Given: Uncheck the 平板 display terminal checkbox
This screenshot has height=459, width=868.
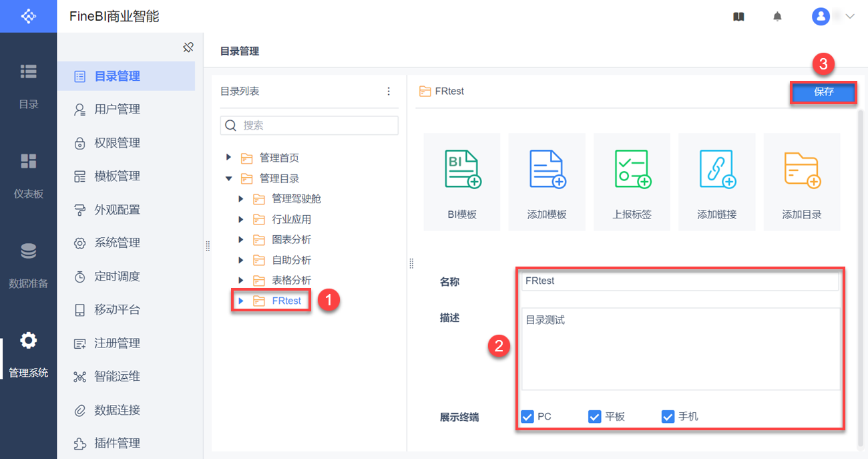Looking at the screenshot, I should point(594,417).
